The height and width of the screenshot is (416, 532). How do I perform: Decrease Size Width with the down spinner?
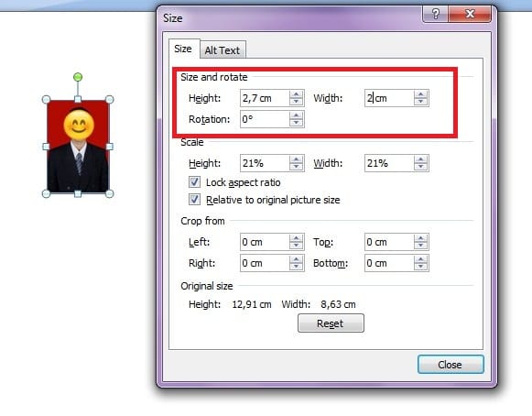pos(420,102)
